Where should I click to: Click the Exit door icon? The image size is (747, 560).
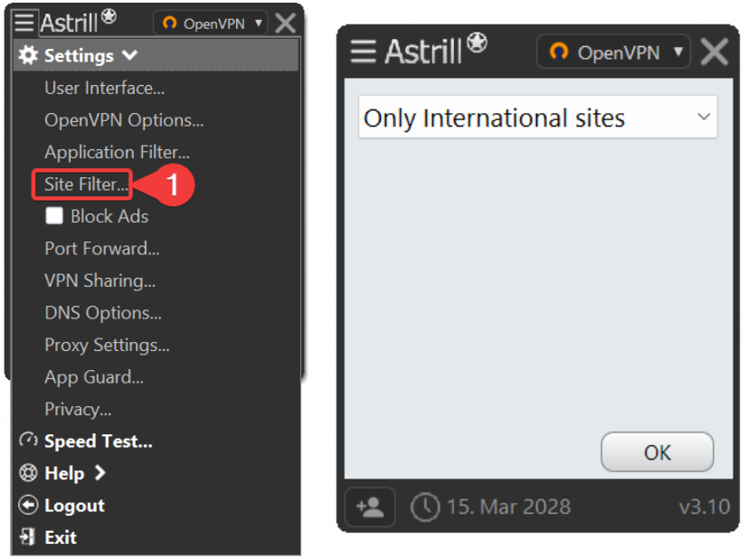[27, 536]
